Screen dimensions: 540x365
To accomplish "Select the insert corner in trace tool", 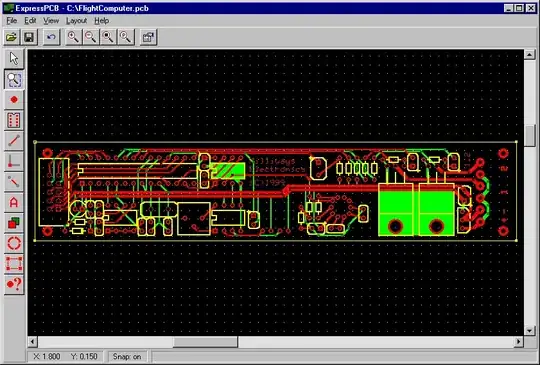I will coord(14,161).
